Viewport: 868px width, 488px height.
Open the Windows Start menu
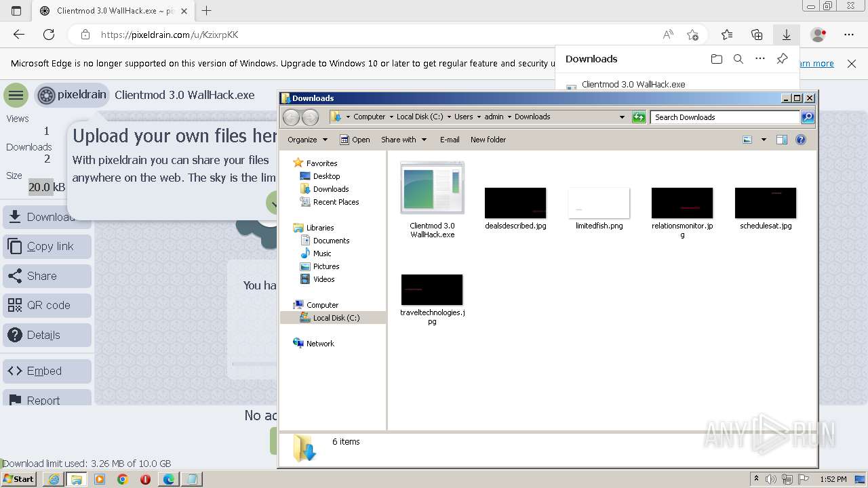pos(19,479)
